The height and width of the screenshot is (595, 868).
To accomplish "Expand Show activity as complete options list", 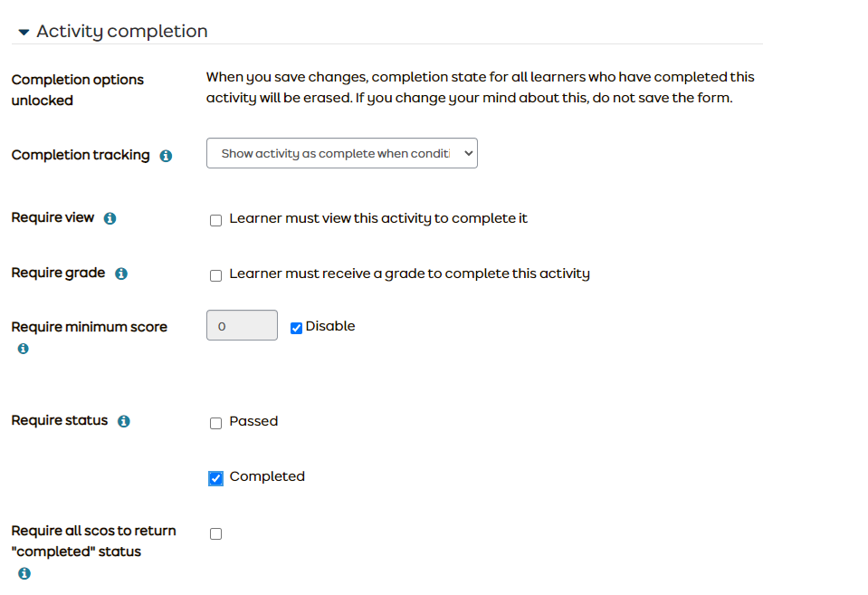I will (341, 152).
